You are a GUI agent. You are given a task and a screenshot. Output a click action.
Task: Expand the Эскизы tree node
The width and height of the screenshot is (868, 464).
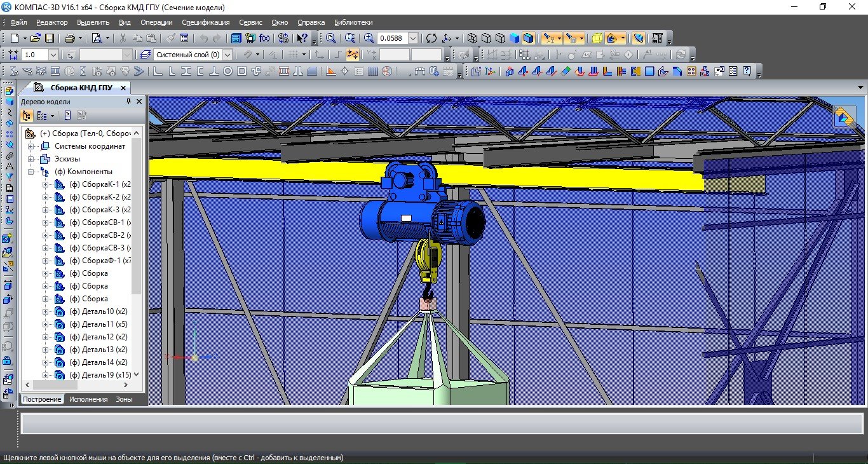coord(31,159)
